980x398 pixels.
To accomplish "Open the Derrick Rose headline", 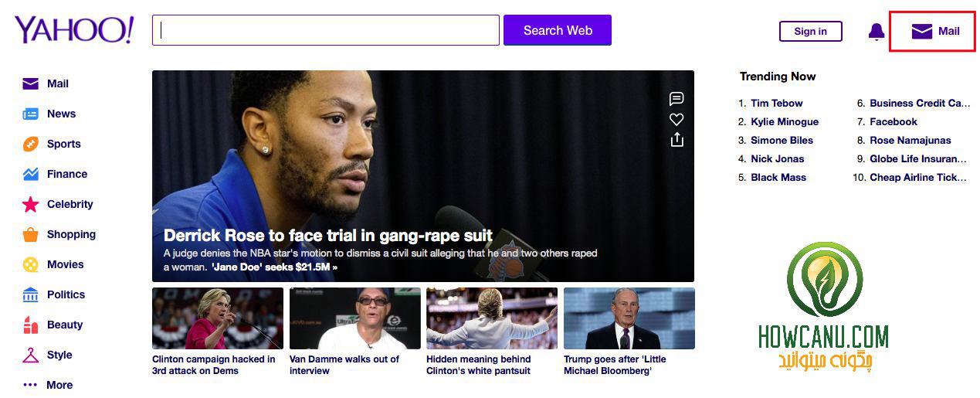I will point(328,236).
